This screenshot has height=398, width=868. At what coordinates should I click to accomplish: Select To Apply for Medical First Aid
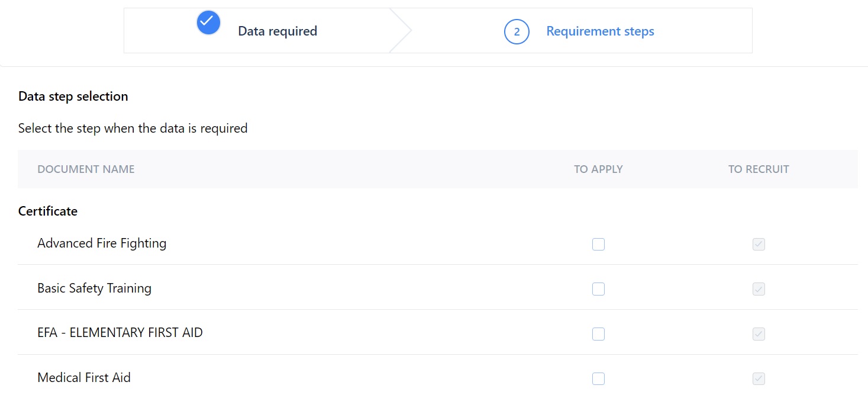(x=598, y=378)
